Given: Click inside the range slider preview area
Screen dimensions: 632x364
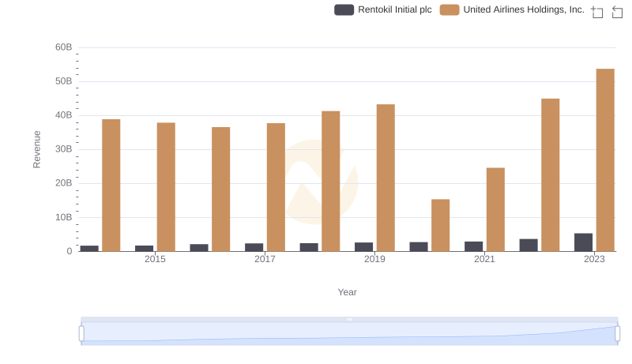Looking at the screenshot, I should [349, 335].
